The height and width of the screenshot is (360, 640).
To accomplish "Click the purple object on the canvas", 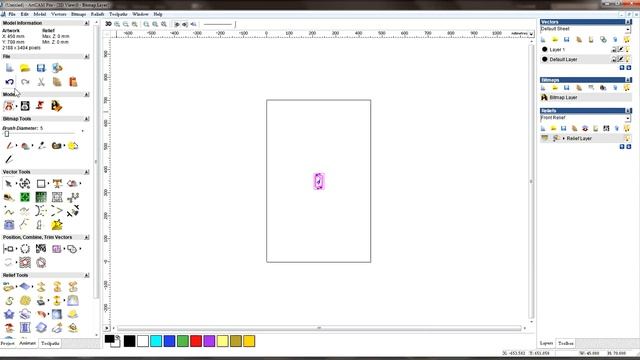I will point(319,181).
